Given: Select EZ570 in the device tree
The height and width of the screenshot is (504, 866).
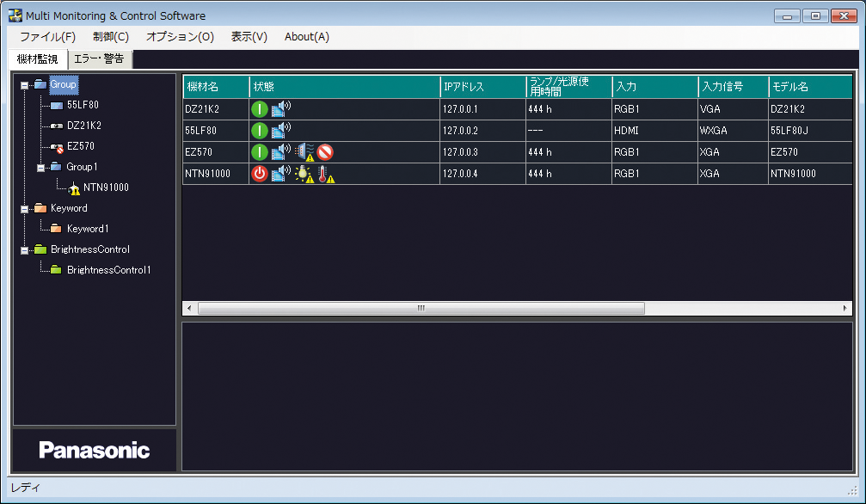Looking at the screenshot, I should (x=81, y=146).
